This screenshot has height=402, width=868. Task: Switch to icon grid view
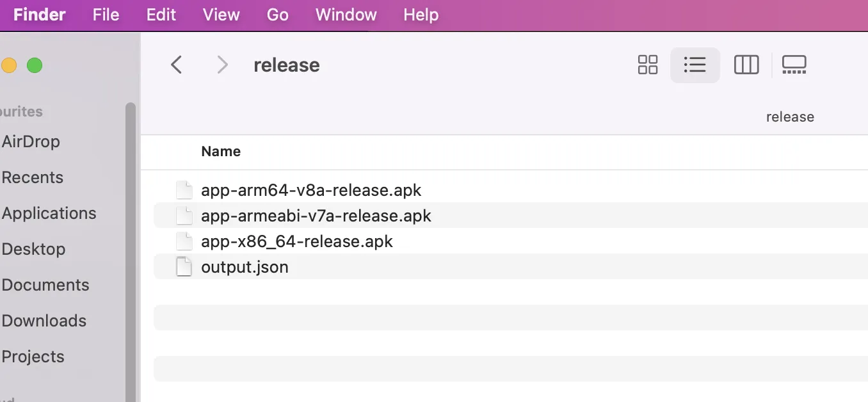click(648, 65)
